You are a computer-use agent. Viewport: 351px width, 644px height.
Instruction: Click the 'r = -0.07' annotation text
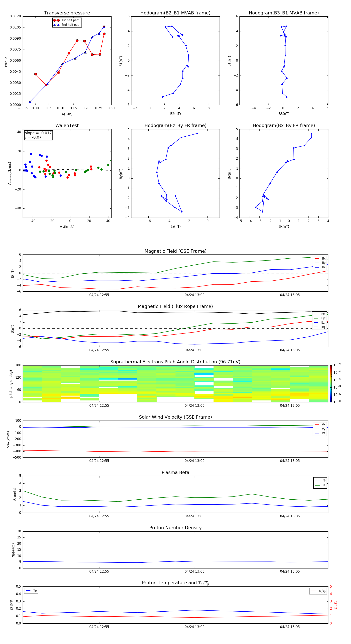click(x=33, y=137)
